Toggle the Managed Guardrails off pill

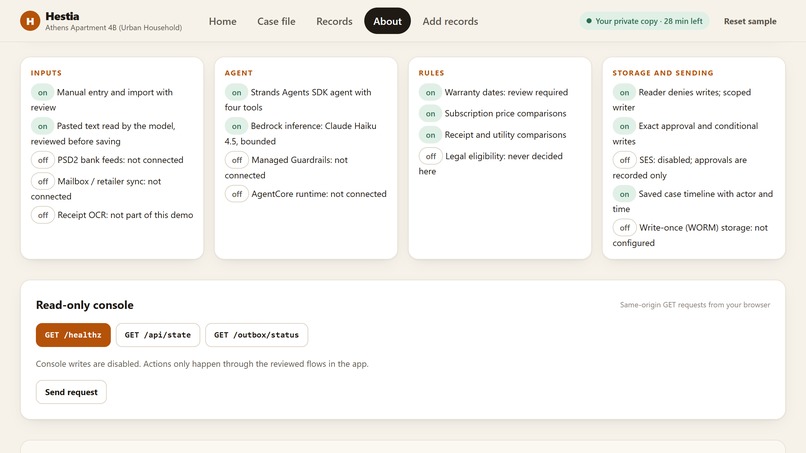coord(237,160)
